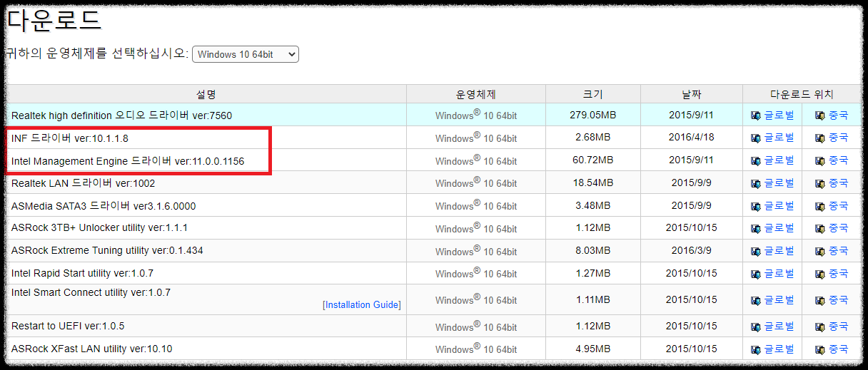Click the 다운로드 page heading

pos(54,21)
